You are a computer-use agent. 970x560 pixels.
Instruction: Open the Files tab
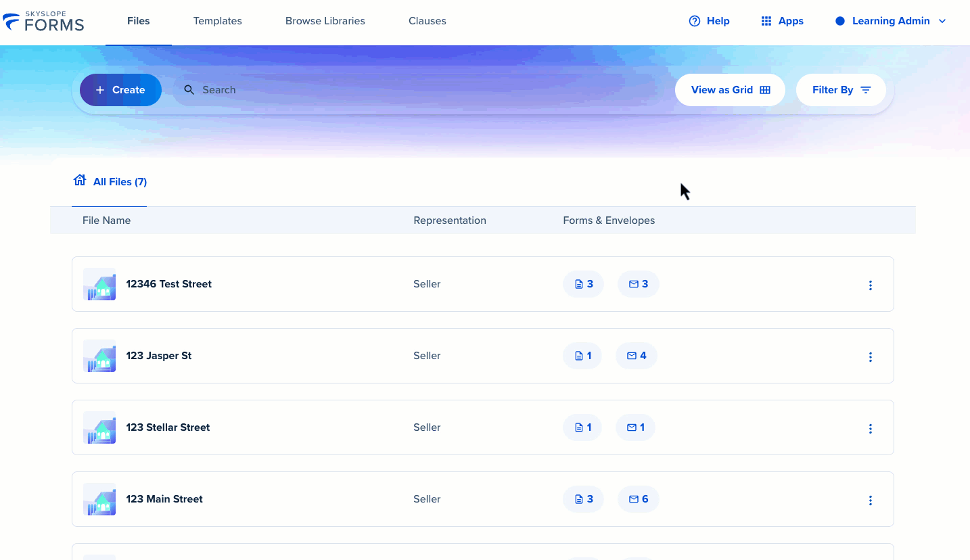coord(139,21)
